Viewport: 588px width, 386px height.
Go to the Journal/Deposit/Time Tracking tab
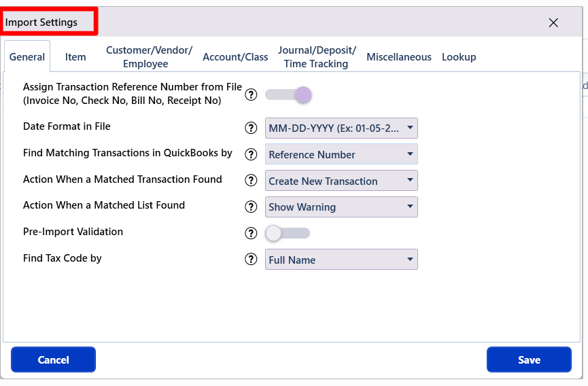[317, 57]
